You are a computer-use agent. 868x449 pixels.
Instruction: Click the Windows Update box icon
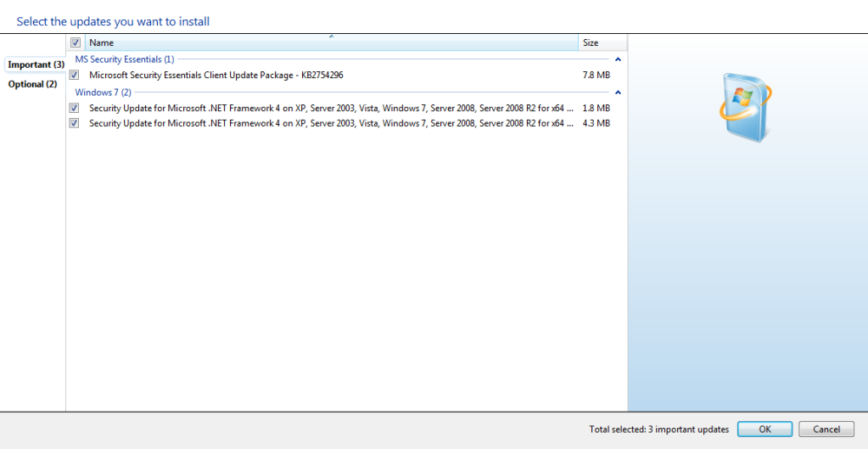tap(747, 107)
